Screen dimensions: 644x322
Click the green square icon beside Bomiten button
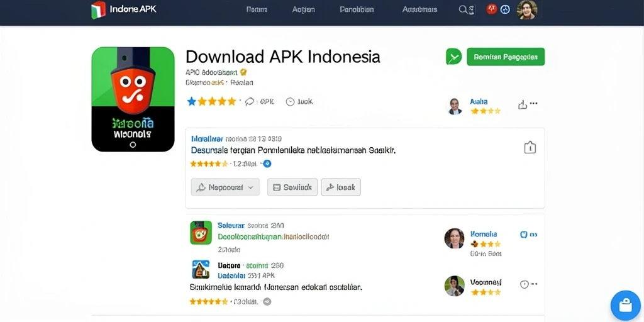click(454, 57)
